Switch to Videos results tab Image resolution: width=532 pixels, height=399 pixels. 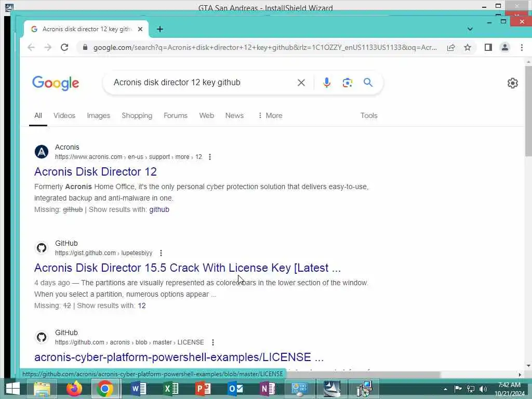pos(64,115)
